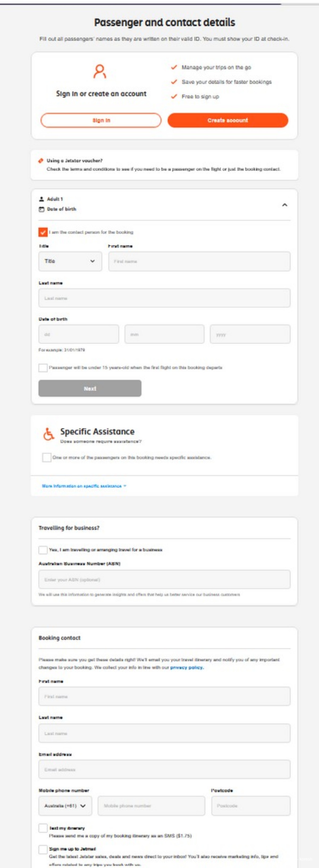Screen dimensions: 319x868
Task: Enable the travelling for business checkbox
Action: coord(43,550)
